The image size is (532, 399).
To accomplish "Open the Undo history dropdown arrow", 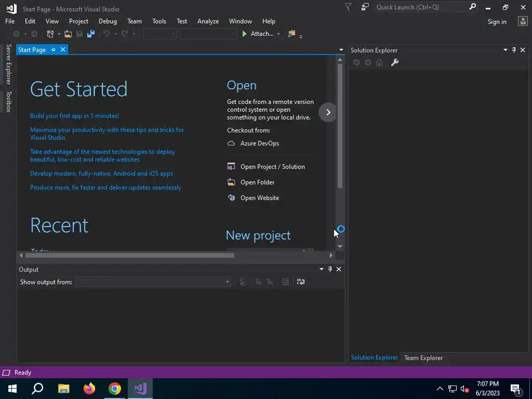I will click(x=115, y=34).
